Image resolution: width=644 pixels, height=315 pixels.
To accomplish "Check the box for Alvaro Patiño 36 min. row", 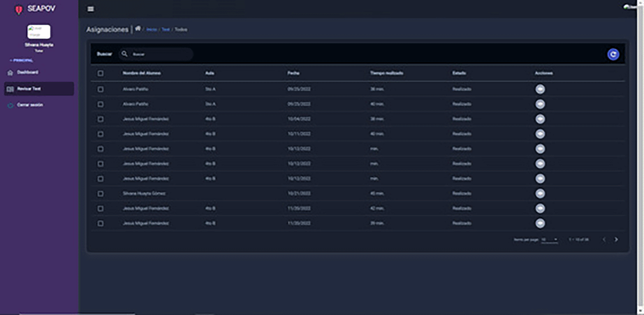I will coord(100,89).
